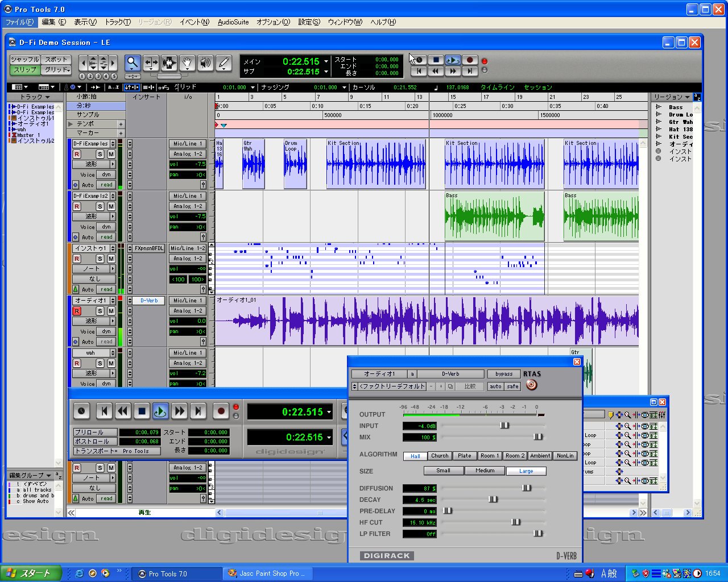
Task: Click the DECAY slider handle in D-Verb
Action: [x=493, y=499]
